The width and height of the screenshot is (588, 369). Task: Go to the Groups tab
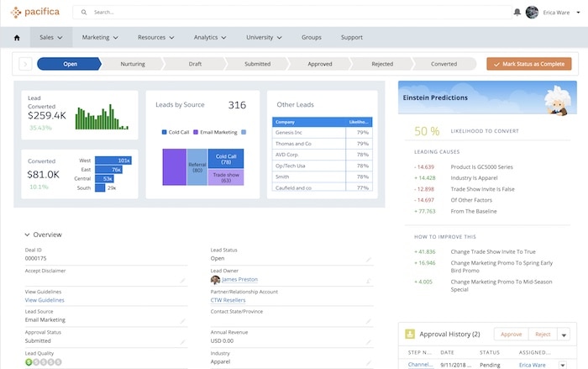[x=311, y=38]
